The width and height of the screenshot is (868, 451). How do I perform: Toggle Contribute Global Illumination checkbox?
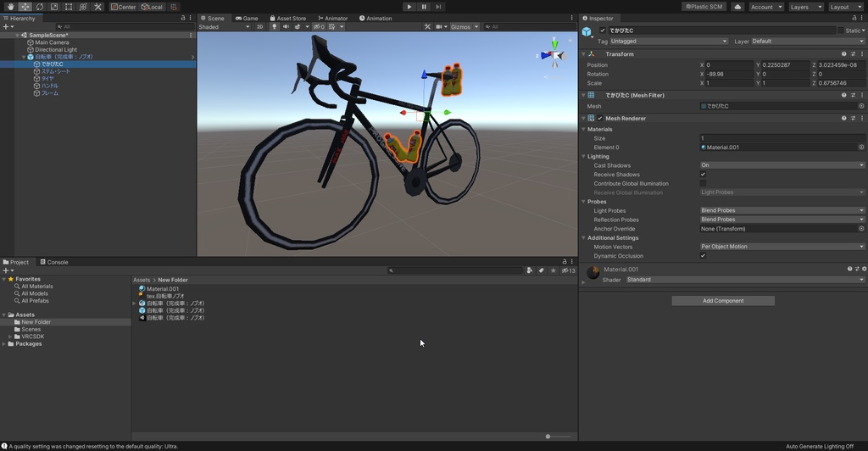click(x=703, y=184)
